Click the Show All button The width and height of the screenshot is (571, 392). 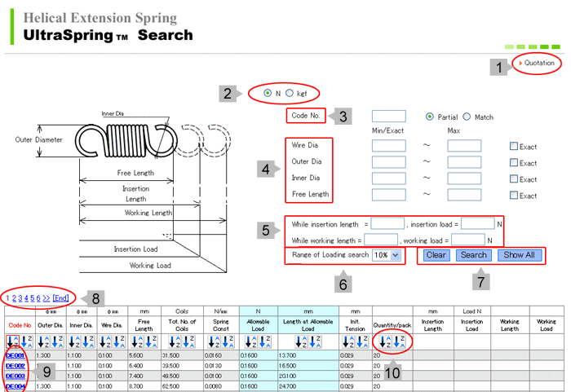tap(519, 255)
